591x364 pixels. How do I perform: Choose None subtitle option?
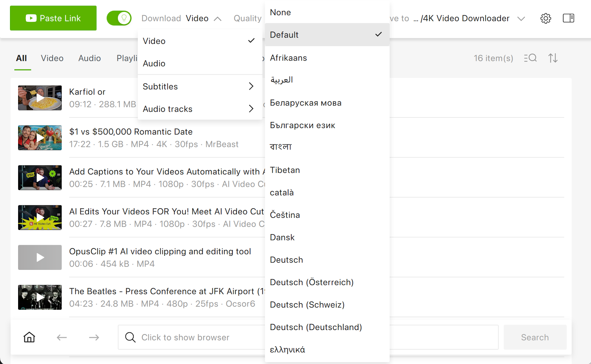[x=327, y=12]
